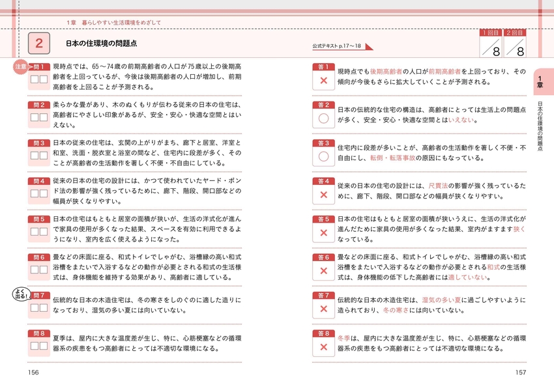The width and height of the screenshot is (554, 392).
Task: Select the 1章 side tab
Action: click(544, 82)
